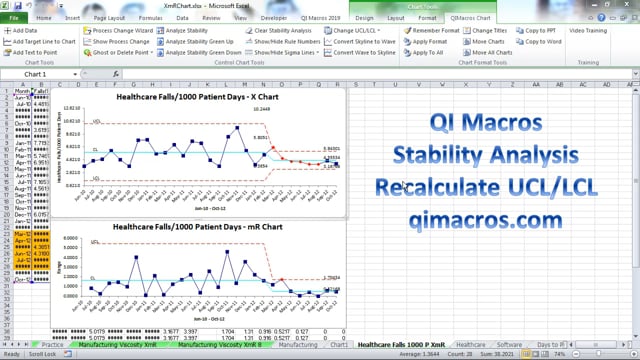Click Move Charts
Screen dimensions: 640x360
tap(484, 42)
